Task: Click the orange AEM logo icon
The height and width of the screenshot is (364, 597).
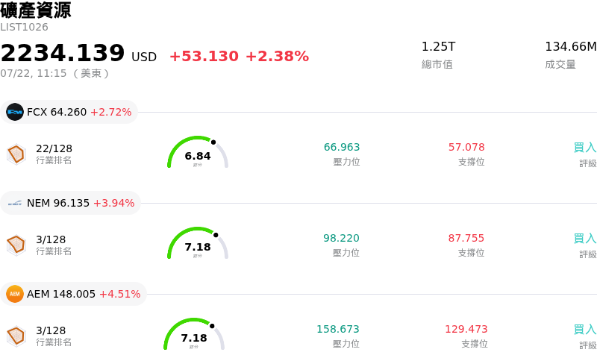Action: click(15, 294)
